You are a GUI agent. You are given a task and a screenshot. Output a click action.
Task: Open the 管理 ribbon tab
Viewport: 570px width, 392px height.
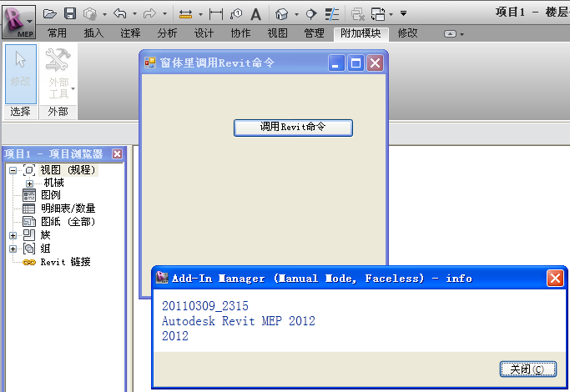pyautogui.click(x=314, y=33)
